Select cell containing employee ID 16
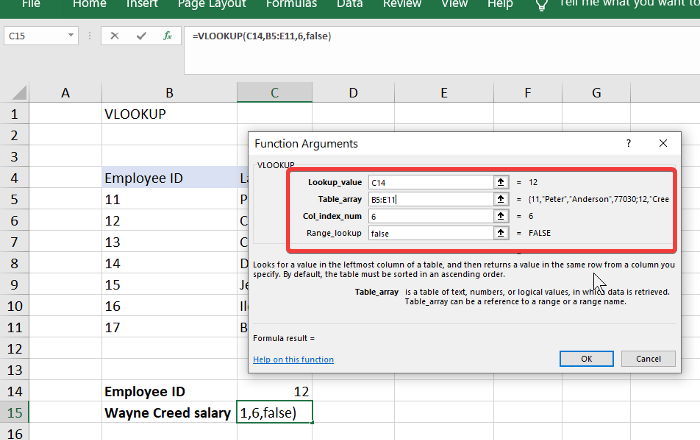The image size is (700, 440). pyautogui.click(x=169, y=306)
